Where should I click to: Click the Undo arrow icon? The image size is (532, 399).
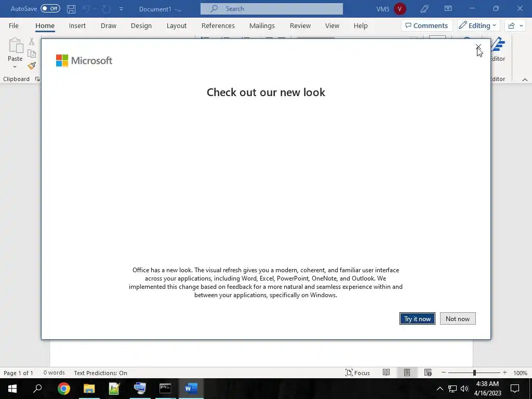click(86, 9)
